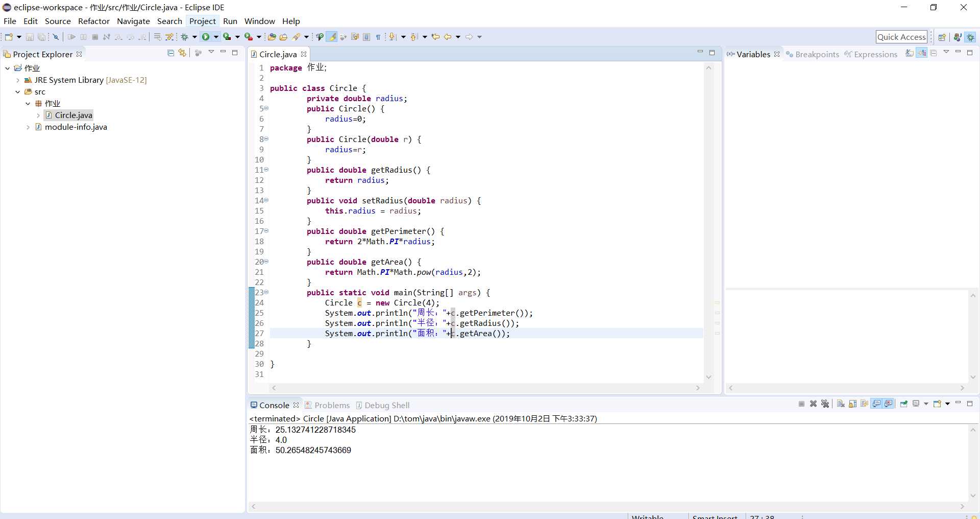Open the Variables View Menu triangle

click(x=946, y=52)
